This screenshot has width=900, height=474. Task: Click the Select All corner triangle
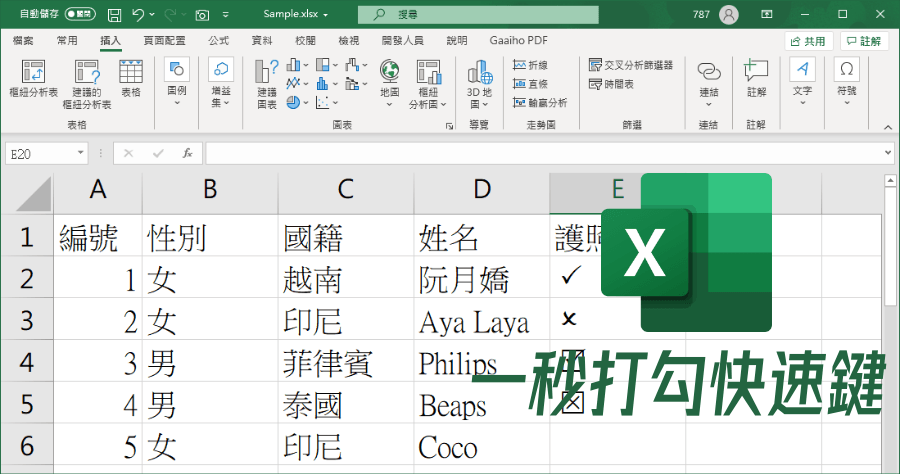coord(34,194)
